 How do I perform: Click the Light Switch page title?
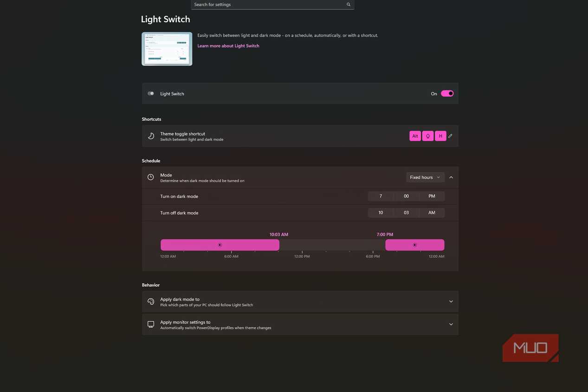click(166, 20)
